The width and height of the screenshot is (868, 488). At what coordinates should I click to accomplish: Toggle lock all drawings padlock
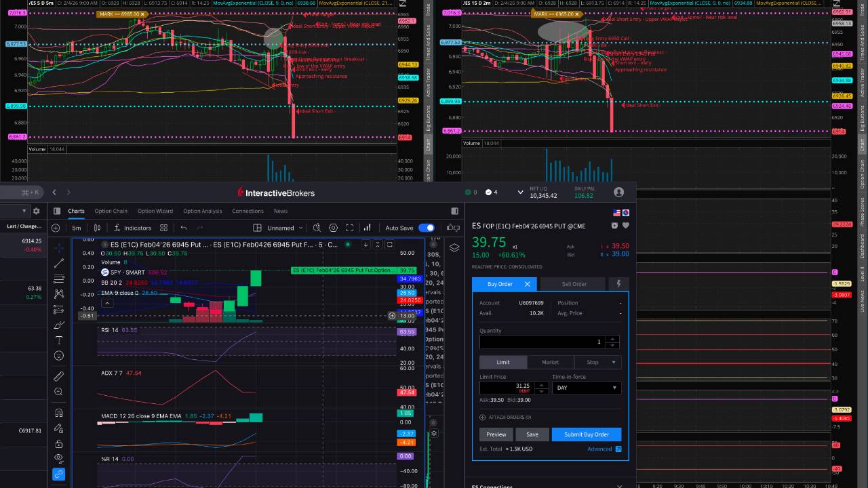(x=59, y=444)
